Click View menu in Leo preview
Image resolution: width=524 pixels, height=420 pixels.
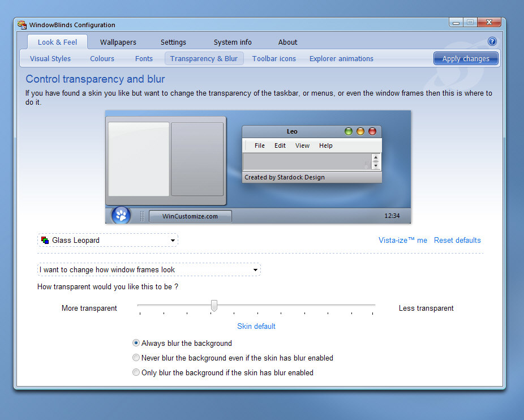(x=302, y=145)
